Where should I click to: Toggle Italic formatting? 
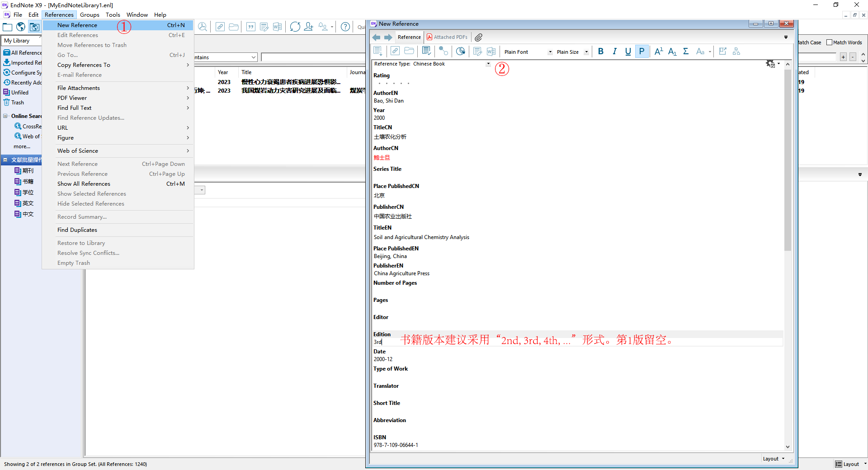(x=614, y=51)
